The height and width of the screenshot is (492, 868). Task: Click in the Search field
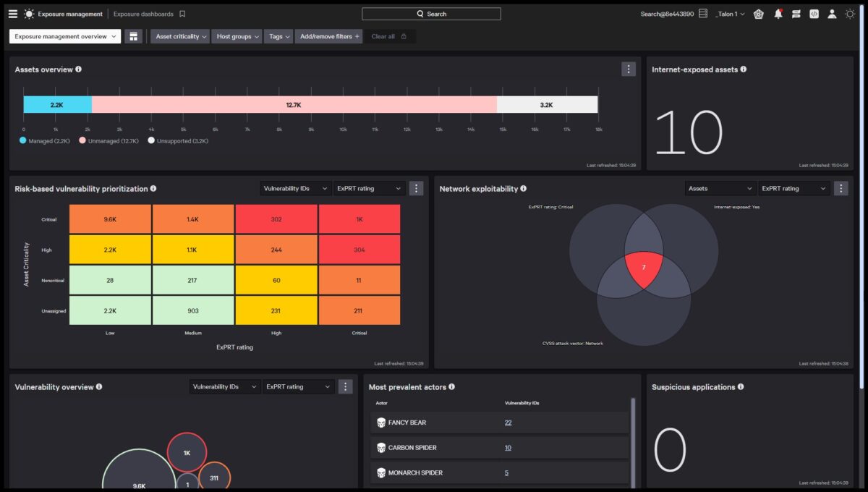click(431, 14)
